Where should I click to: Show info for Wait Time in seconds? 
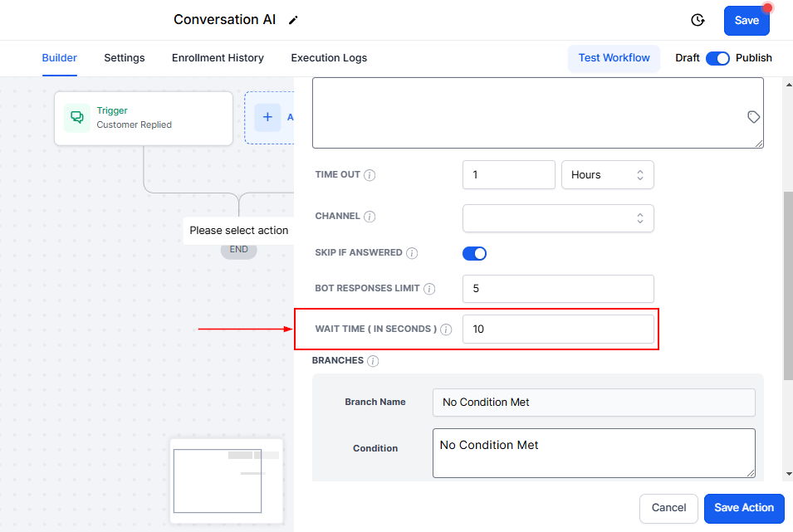coord(446,329)
